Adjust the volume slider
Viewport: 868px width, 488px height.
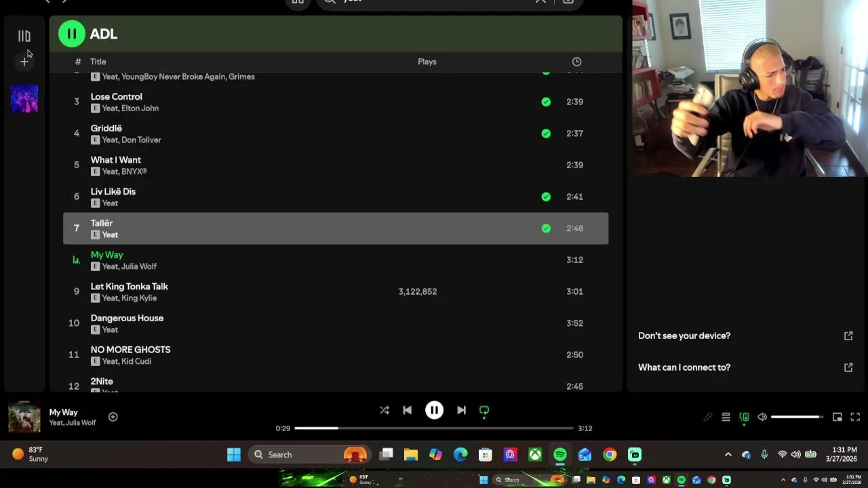[x=797, y=417]
